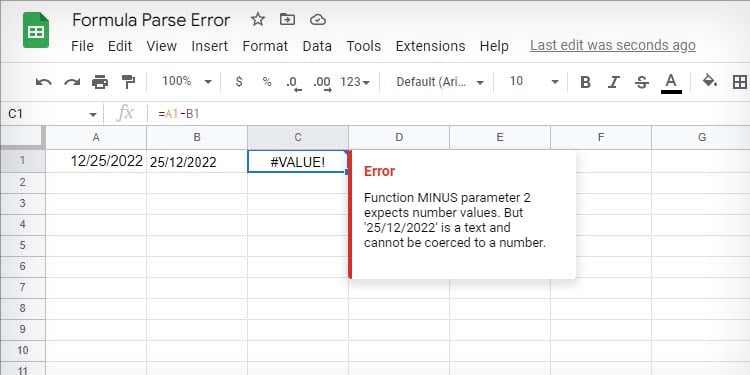Select row 2 header
The height and width of the screenshot is (375, 750).
(22, 182)
